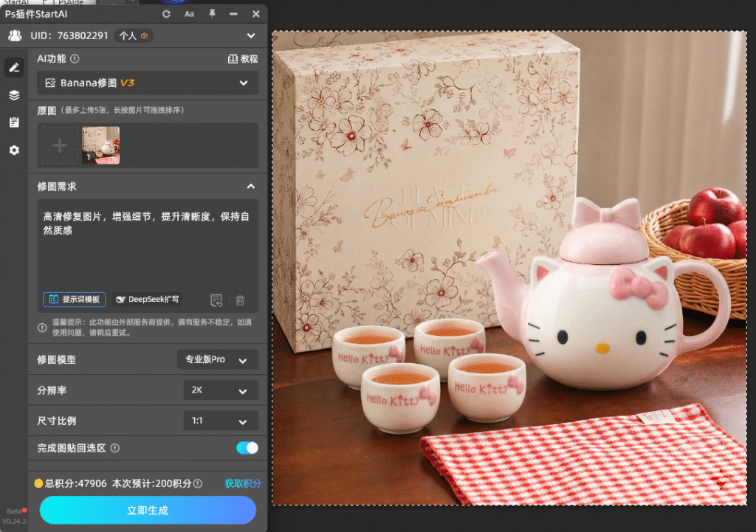Open the settings gear sidebar icon
Image resolution: width=756 pixels, height=532 pixels.
[x=14, y=151]
